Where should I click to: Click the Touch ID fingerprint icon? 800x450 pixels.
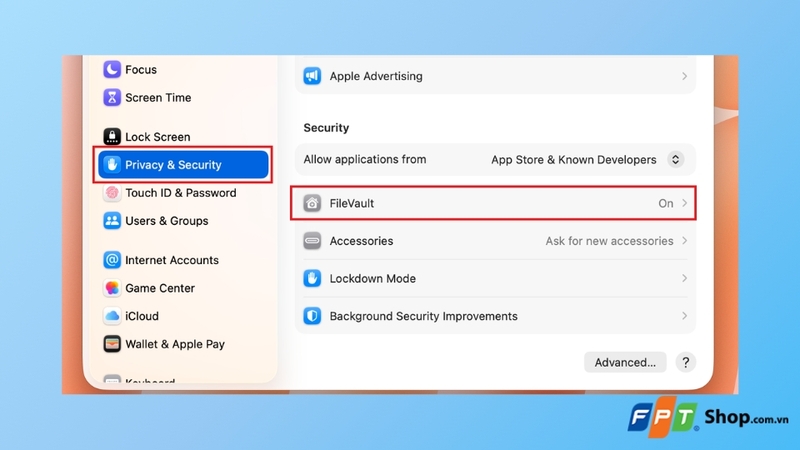point(112,193)
